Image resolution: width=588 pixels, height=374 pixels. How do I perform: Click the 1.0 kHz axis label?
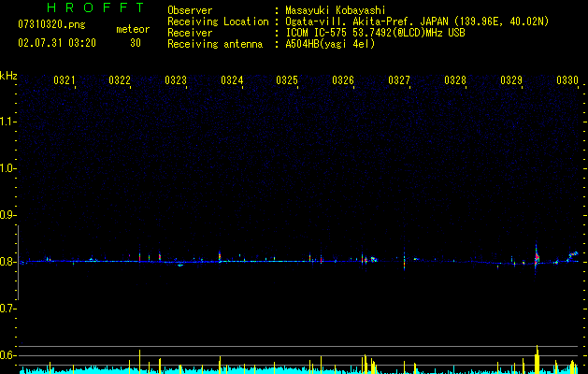pyautogui.click(x=7, y=168)
